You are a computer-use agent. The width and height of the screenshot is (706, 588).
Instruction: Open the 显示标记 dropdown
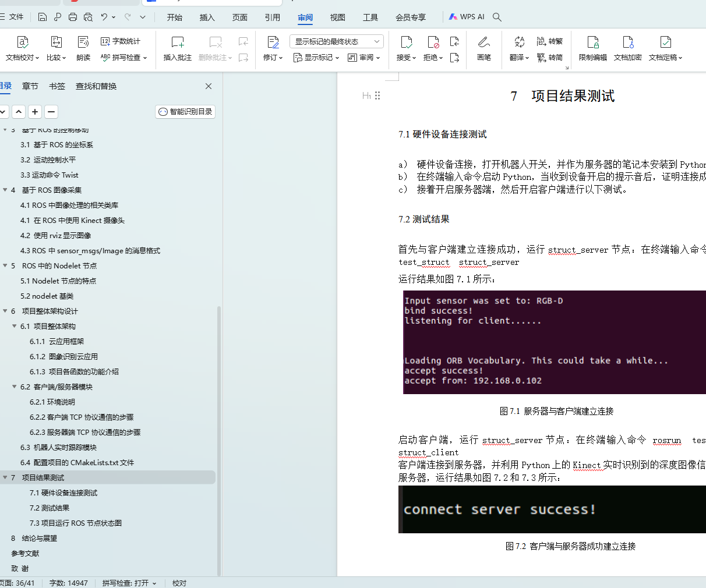pyautogui.click(x=316, y=58)
